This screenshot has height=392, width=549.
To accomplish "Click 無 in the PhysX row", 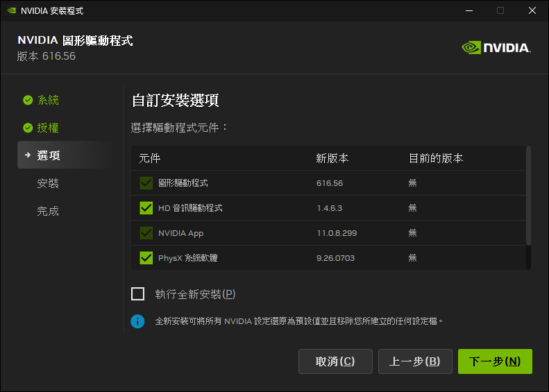I will coord(412,258).
